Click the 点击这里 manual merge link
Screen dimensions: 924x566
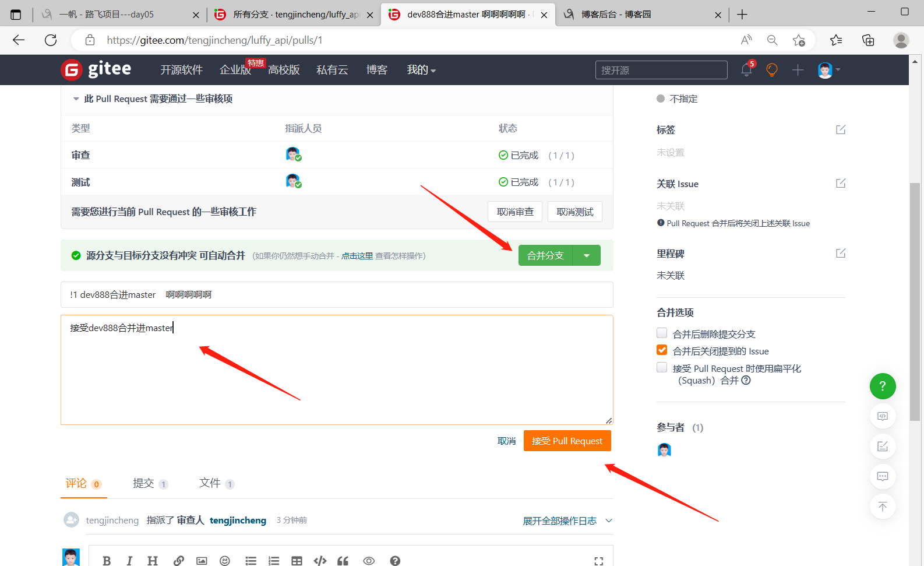pos(357,255)
